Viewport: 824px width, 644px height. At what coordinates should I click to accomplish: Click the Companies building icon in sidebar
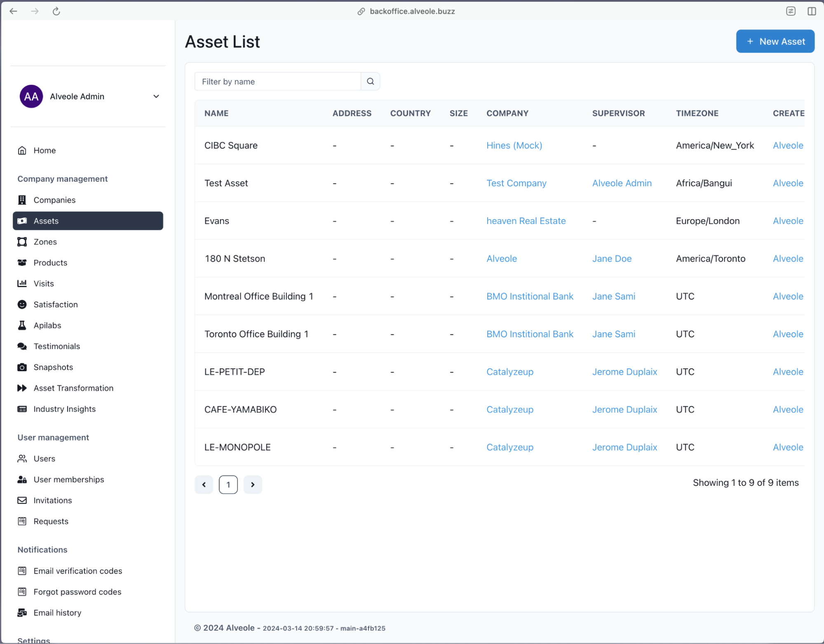(x=22, y=200)
